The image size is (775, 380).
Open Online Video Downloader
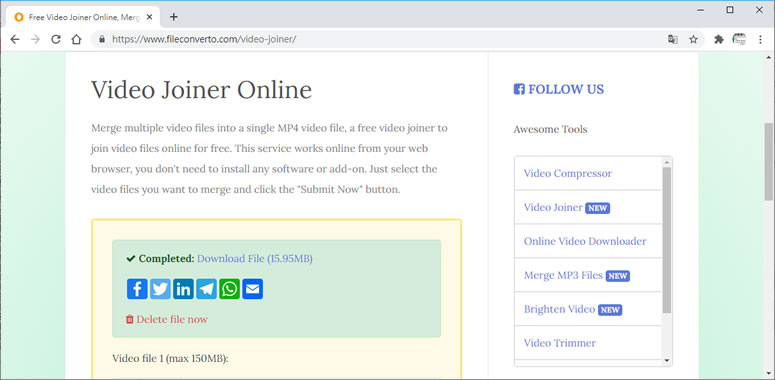pyautogui.click(x=585, y=242)
